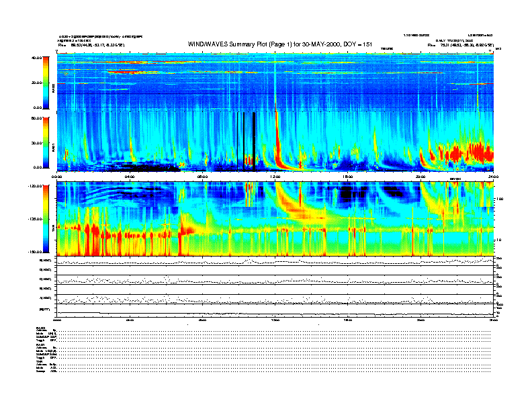
Task: Click the -150.00 label on TNR scale
Action: pyautogui.click(x=36, y=252)
